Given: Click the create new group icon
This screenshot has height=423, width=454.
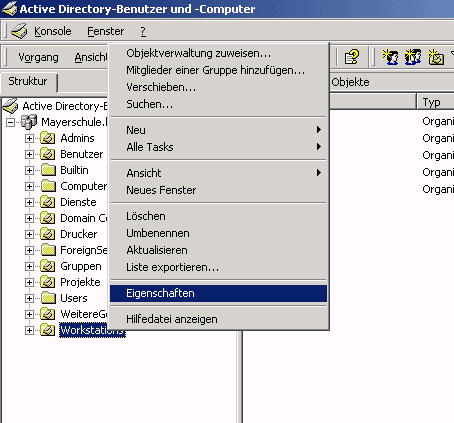Looking at the screenshot, I should coord(413,57).
